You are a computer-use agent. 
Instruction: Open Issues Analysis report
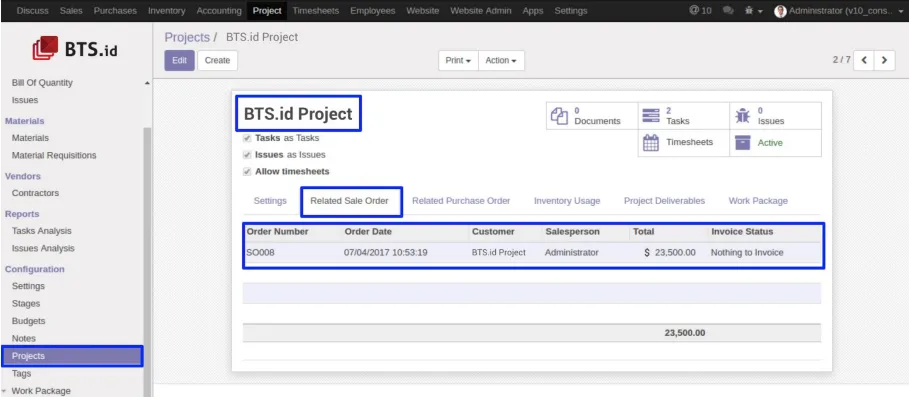coord(43,248)
